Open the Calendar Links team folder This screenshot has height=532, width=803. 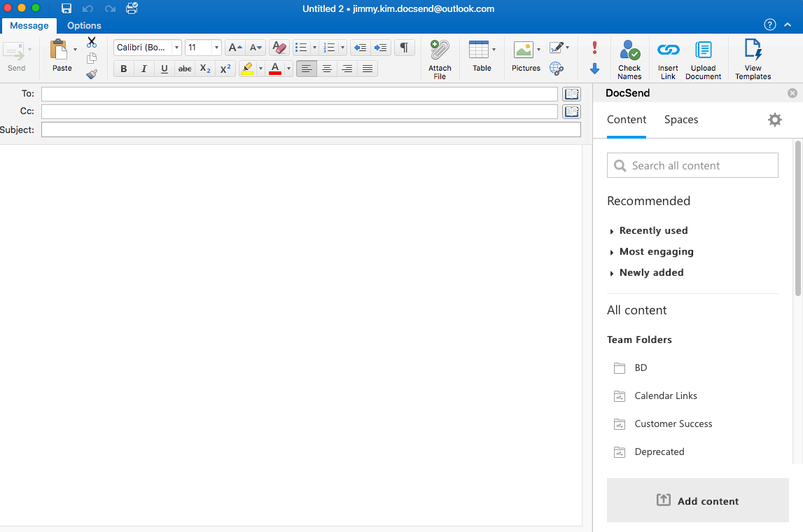(665, 395)
